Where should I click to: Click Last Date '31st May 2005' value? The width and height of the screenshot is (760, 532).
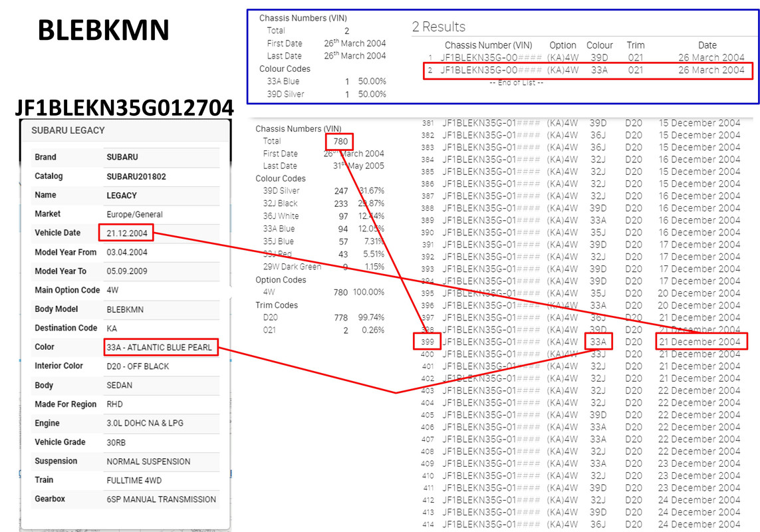358,166
